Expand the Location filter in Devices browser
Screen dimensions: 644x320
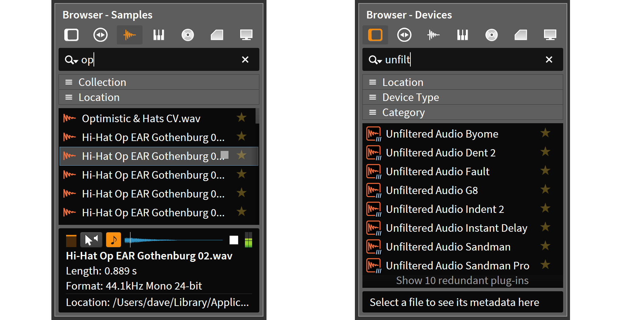tap(462, 82)
